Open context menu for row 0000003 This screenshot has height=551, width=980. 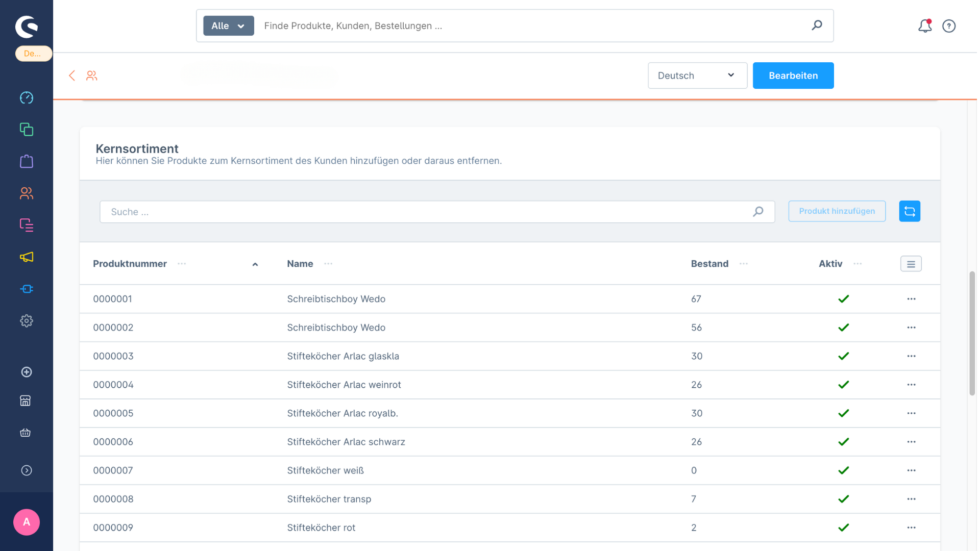pyautogui.click(x=911, y=356)
